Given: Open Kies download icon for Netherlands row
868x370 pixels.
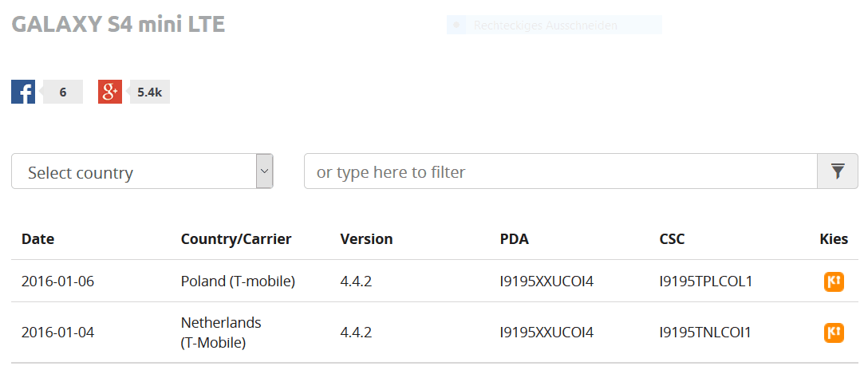Looking at the screenshot, I should 834,333.
